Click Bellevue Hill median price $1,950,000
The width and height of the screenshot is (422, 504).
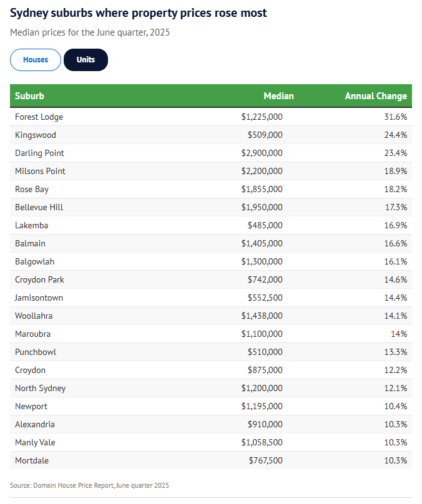pyautogui.click(x=262, y=207)
